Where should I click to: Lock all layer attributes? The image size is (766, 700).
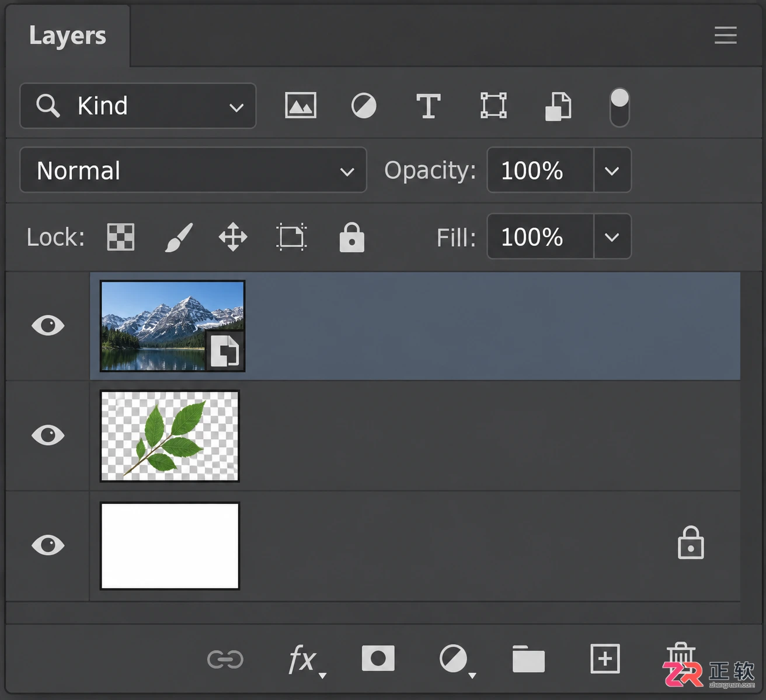coord(352,237)
